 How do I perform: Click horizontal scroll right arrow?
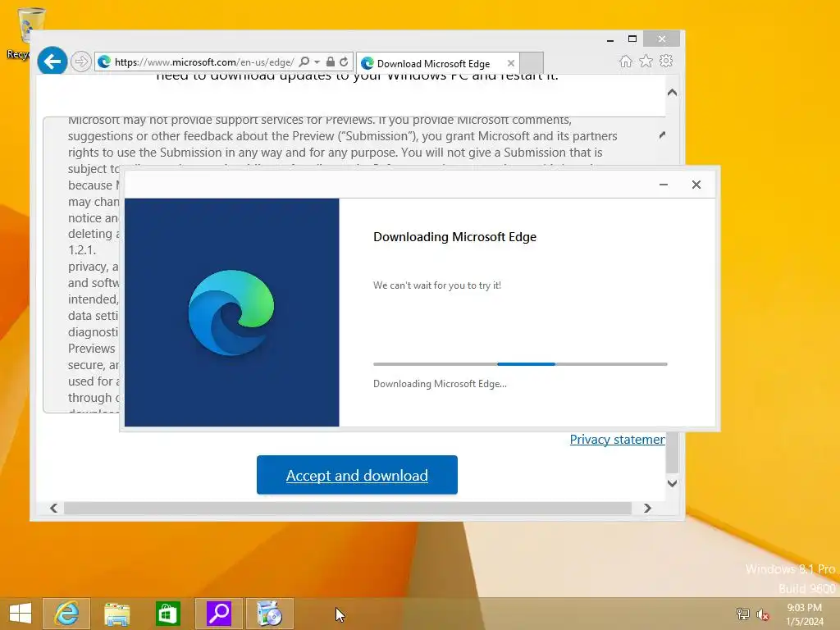647,508
